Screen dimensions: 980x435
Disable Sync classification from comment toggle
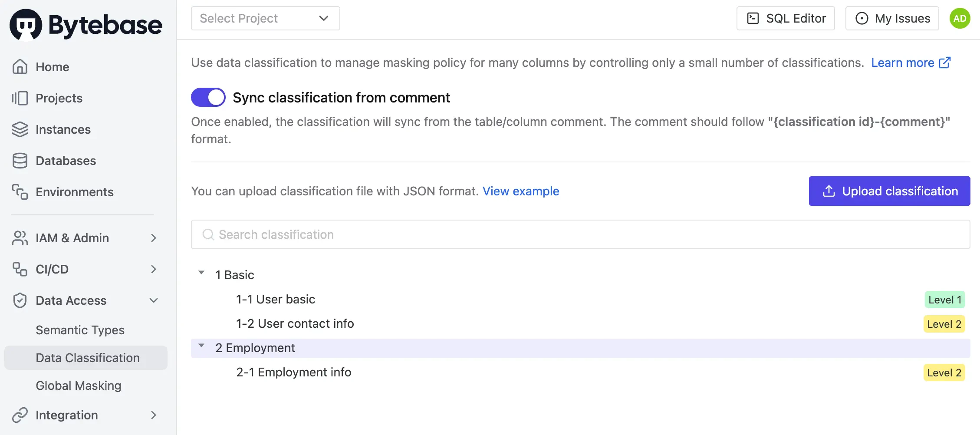[208, 97]
